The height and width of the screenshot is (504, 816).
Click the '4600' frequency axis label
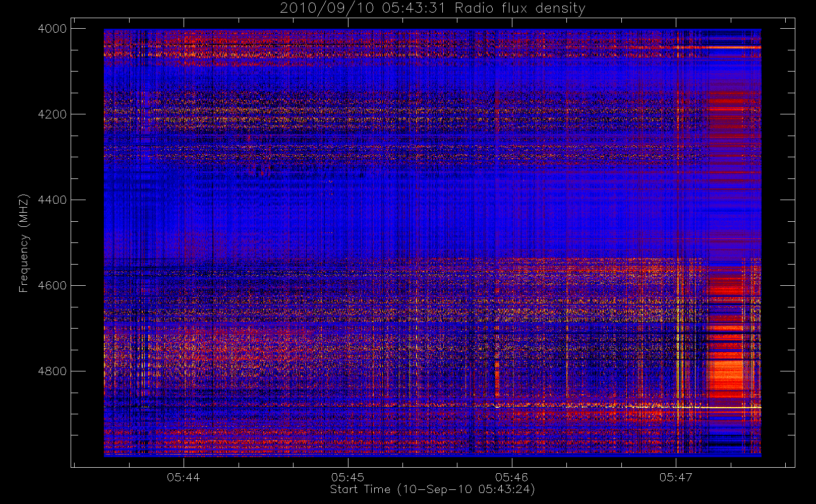click(52, 286)
